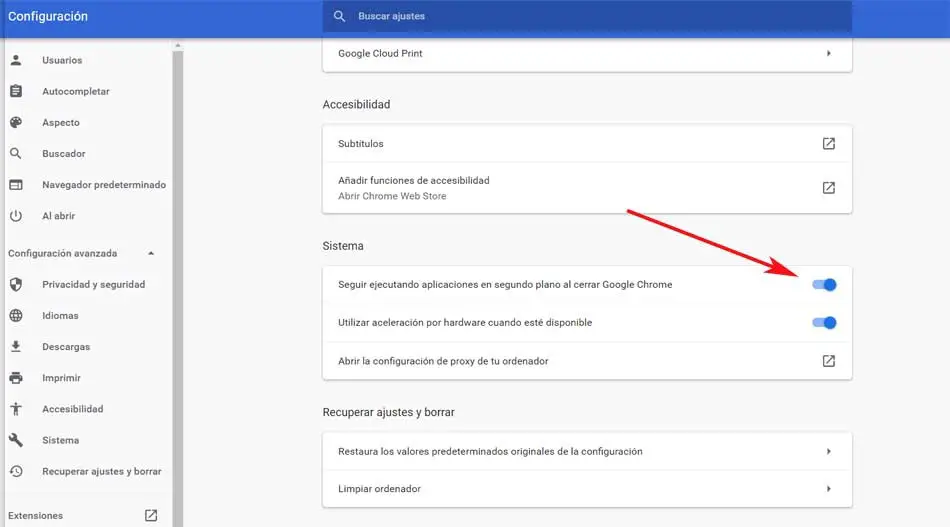Viewport: 950px width, 527px height.
Task: Open Usuarios settings section
Action: [62, 60]
